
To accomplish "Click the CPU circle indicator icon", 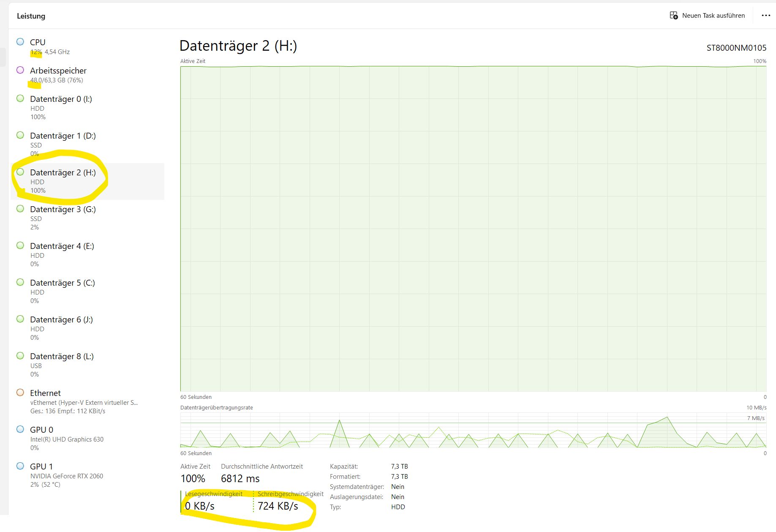I will tap(20, 42).
